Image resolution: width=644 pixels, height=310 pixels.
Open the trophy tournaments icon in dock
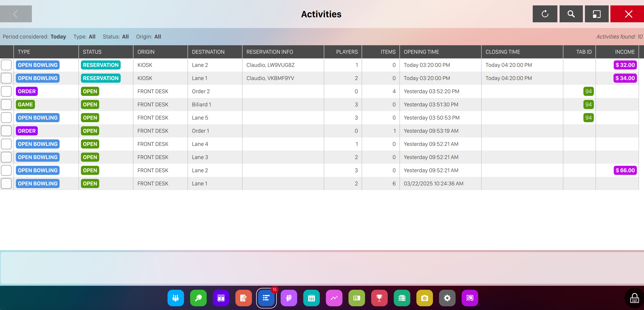(x=379, y=298)
